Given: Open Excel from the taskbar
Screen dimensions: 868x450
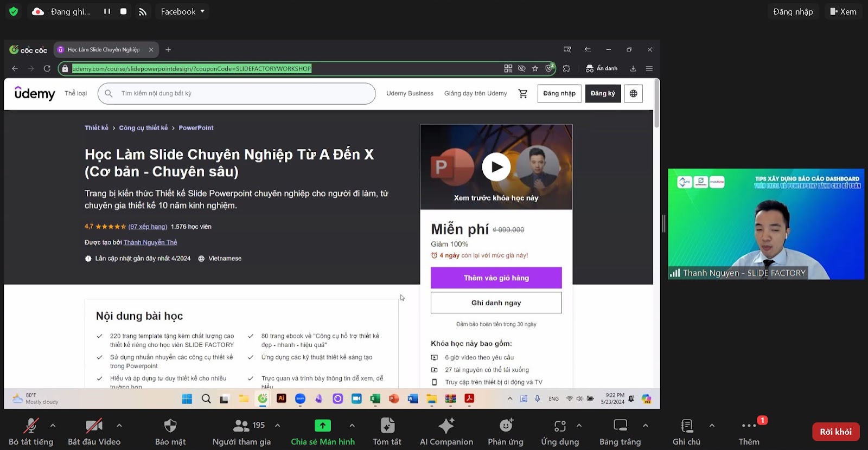Looking at the screenshot, I should 375,399.
